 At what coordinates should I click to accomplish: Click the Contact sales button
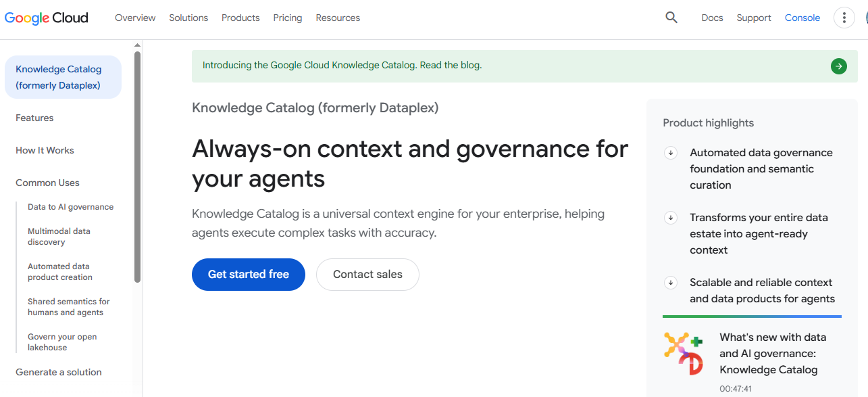pos(367,275)
